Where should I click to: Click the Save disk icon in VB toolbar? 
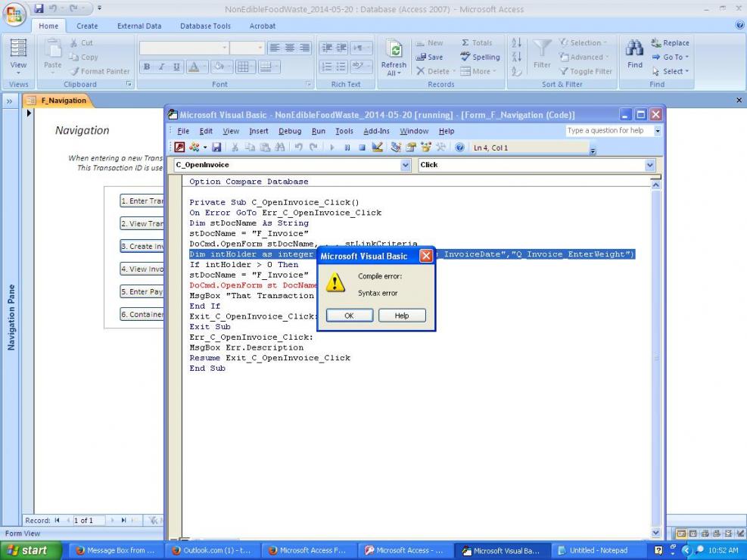coord(216,148)
